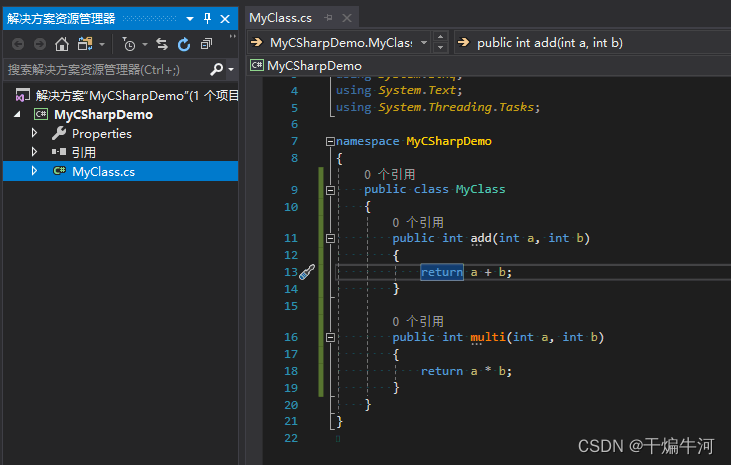This screenshot has height=465, width=731.
Task: Open Solution Explorer home view
Action: click(x=62, y=44)
